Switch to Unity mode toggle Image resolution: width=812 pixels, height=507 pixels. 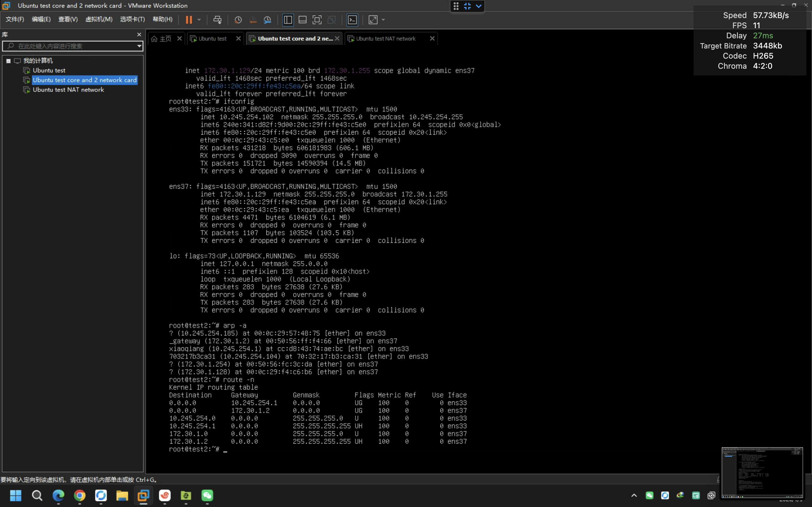tap(332, 20)
